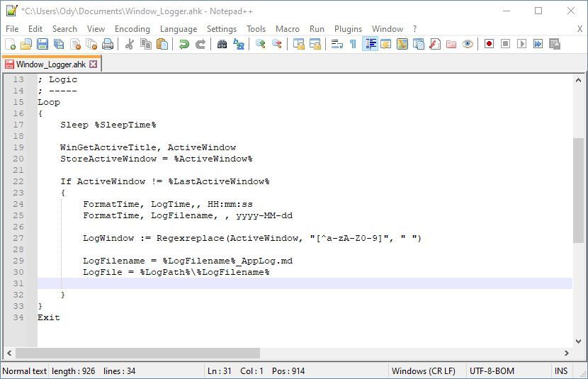Click the Ln : 31 status bar field
This screenshot has height=379, width=588.
point(220,371)
